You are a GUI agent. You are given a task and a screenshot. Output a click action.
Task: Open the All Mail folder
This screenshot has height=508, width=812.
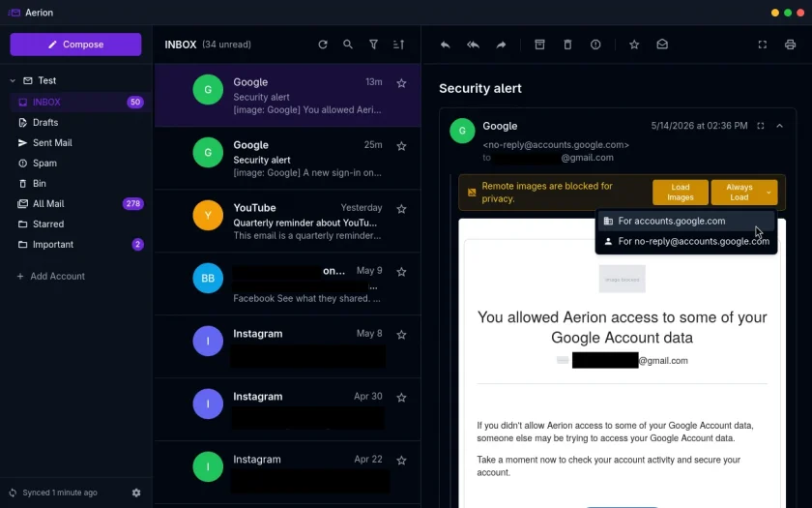click(x=80, y=204)
